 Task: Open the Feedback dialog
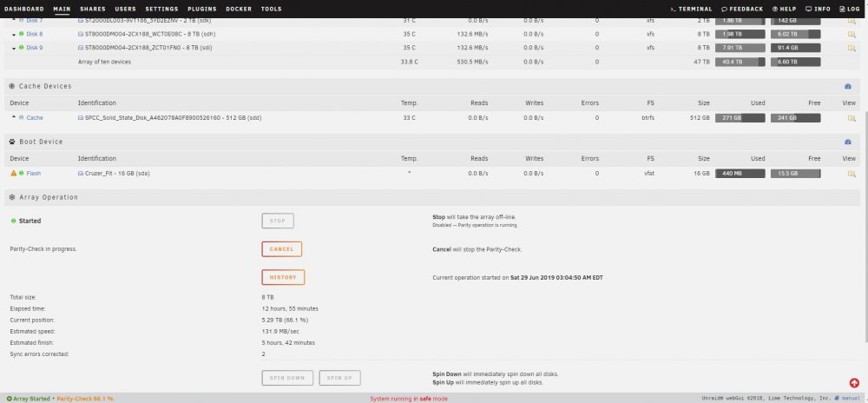click(x=742, y=9)
